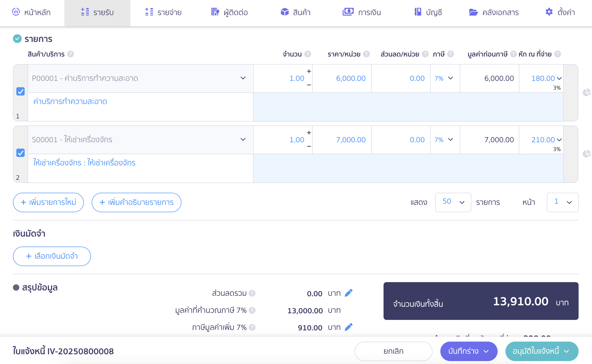This screenshot has width=592, height=364.
Task: Edit the ส่วนลดรวม total discount with pencil
Action: coord(349,293)
